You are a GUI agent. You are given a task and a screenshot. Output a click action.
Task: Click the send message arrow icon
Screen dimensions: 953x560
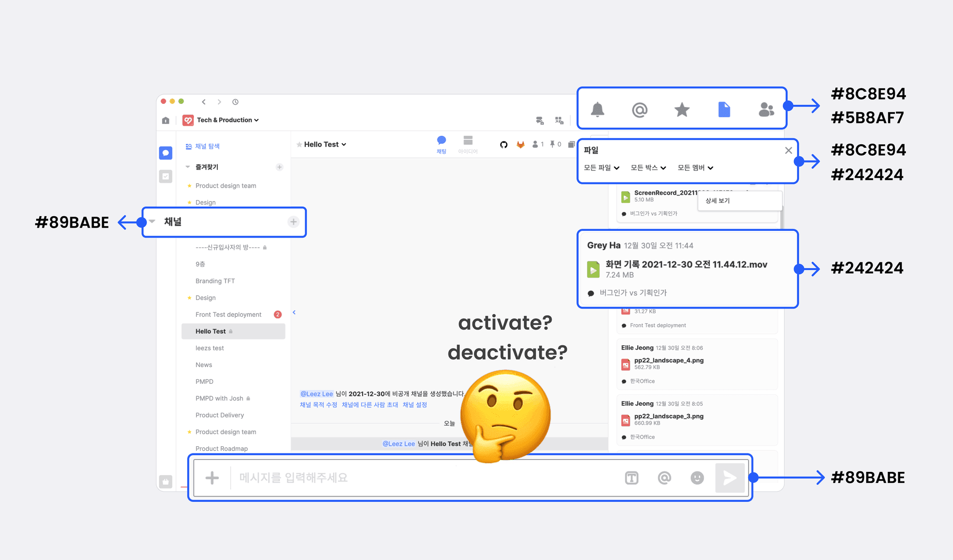pos(730,478)
